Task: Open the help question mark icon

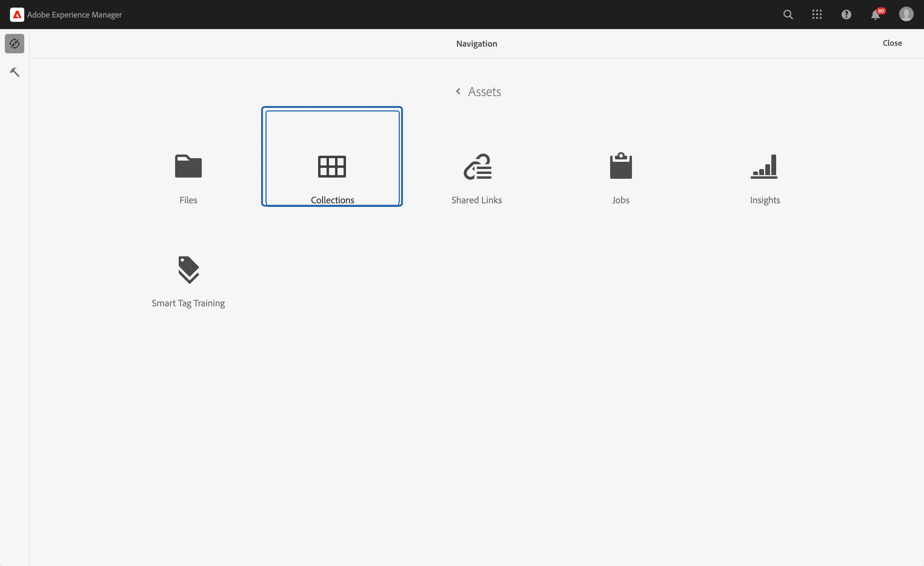Action: [x=846, y=15]
